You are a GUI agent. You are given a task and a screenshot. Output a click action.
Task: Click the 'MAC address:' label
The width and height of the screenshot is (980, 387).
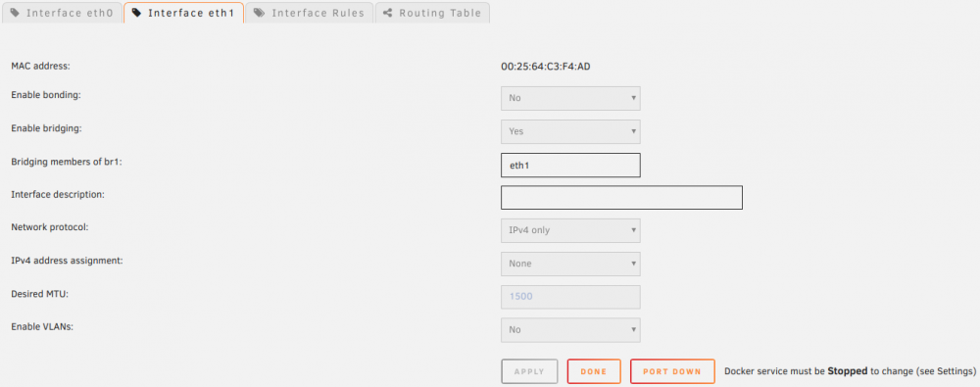click(x=40, y=66)
